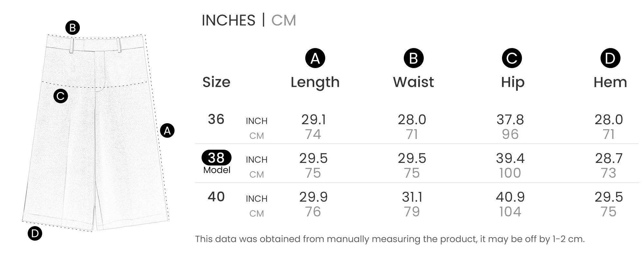Click the Hip column header
The height and width of the screenshot is (260, 644).
[513, 82]
